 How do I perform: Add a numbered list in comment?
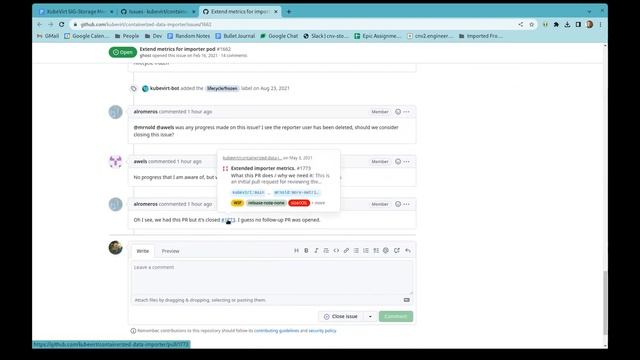pos(366,251)
